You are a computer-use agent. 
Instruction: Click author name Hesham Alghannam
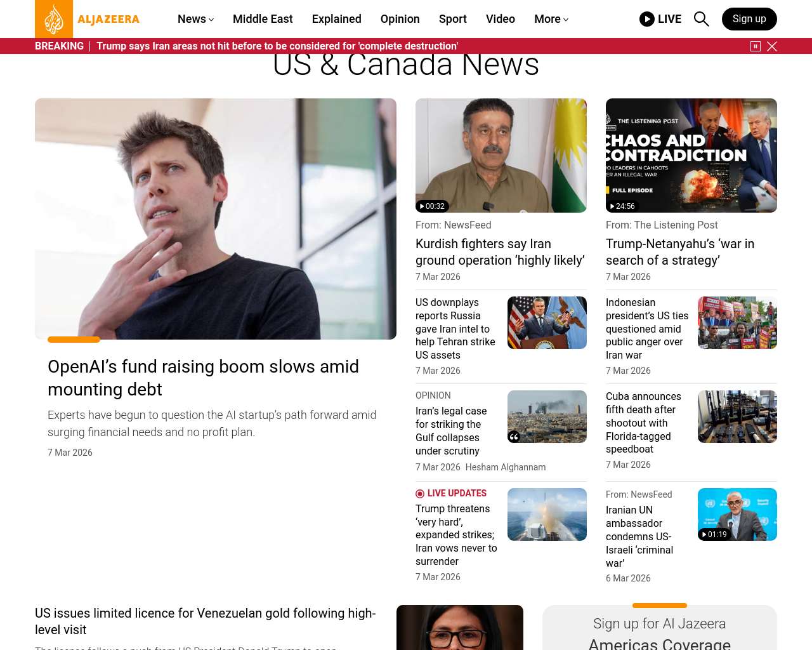[505, 467]
